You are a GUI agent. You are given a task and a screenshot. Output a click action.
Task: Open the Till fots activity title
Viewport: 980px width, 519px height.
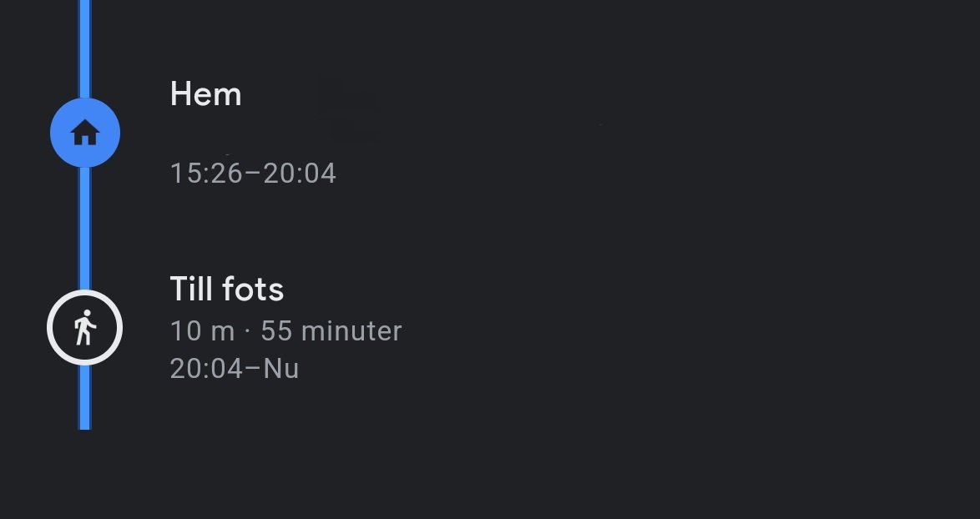(x=227, y=290)
